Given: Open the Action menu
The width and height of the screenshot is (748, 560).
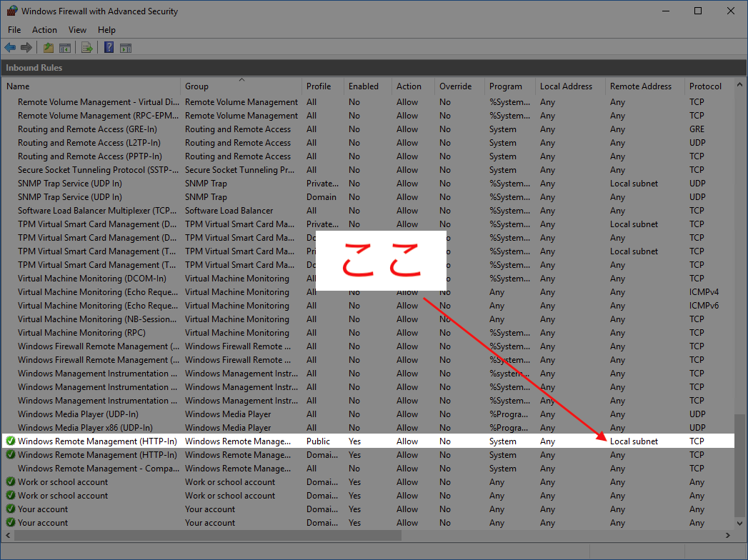Looking at the screenshot, I should pos(44,29).
